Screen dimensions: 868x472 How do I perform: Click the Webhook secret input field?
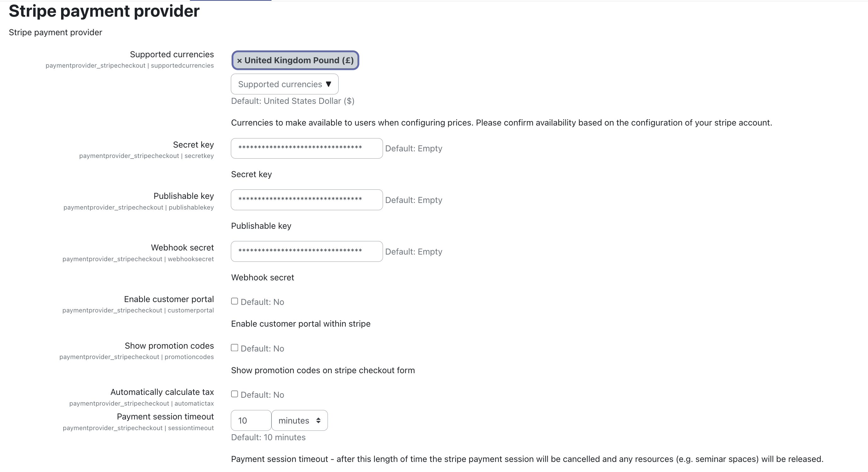pyautogui.click(x=307, y=251)
